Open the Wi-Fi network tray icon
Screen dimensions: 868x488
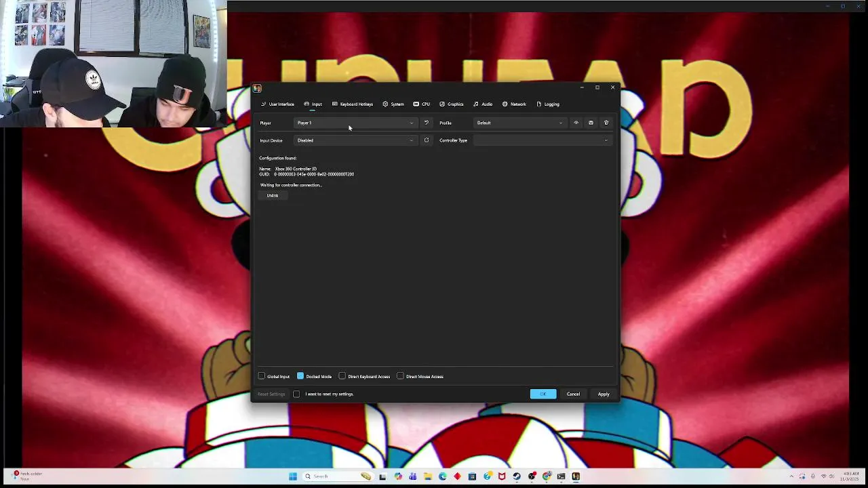[823, 476]
